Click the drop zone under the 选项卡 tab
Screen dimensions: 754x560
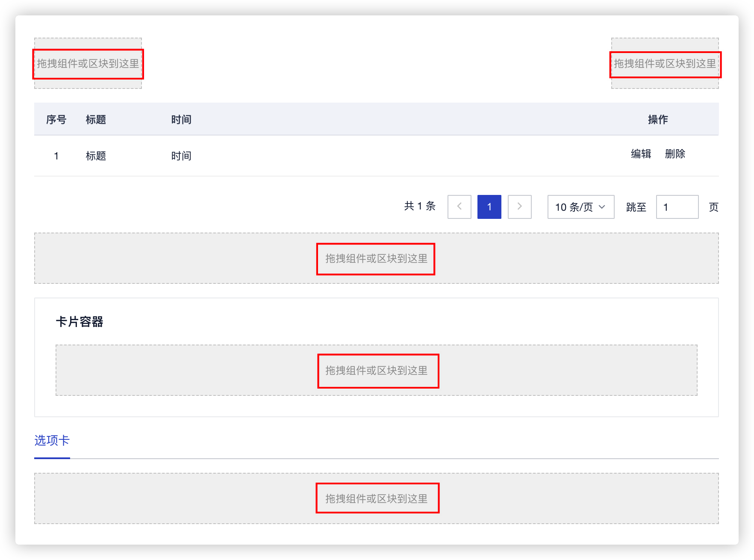(x=376, y=498)
